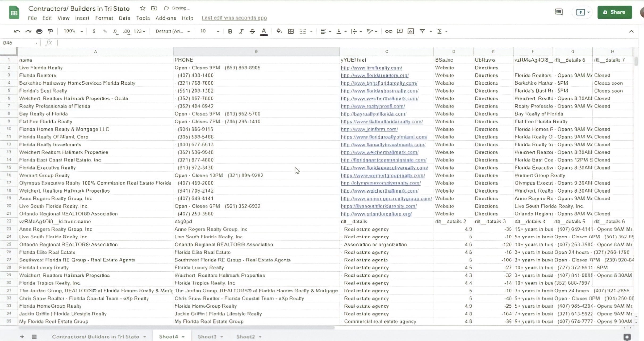This screenshot has height=341, width=644.
Task: Open Google Sheets home icon
Action: coord(14,13)
